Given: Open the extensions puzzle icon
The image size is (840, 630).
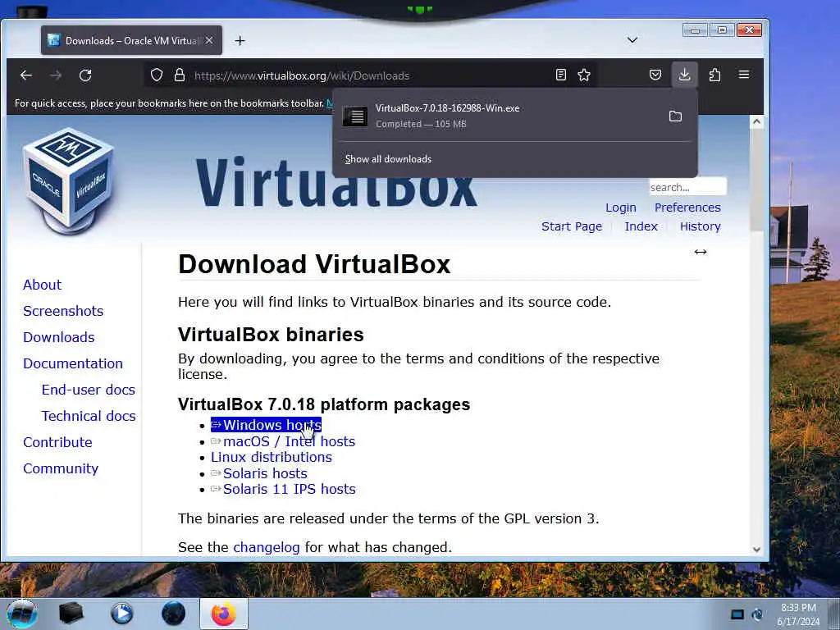Looking at the screenshot, I should [714, 75].
